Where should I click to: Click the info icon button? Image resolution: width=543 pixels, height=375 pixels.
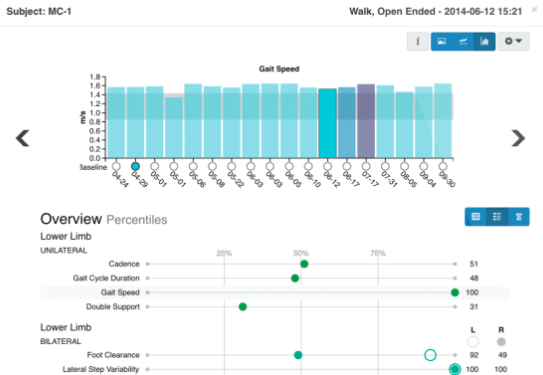pos(418,42)
